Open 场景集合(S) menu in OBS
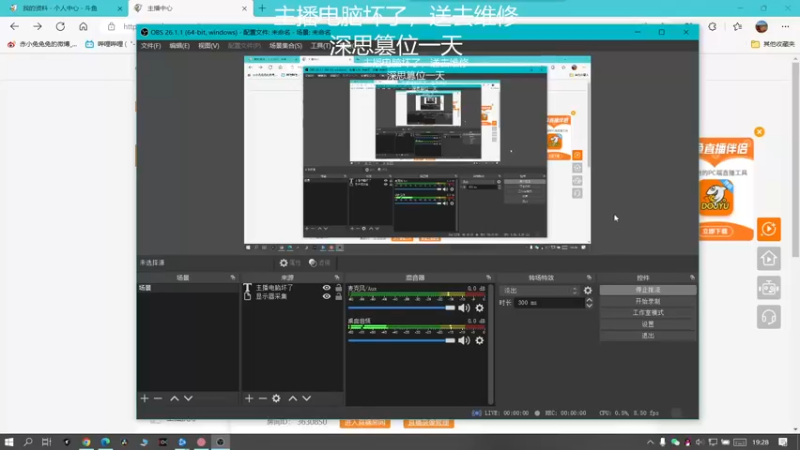 point(286,46)
